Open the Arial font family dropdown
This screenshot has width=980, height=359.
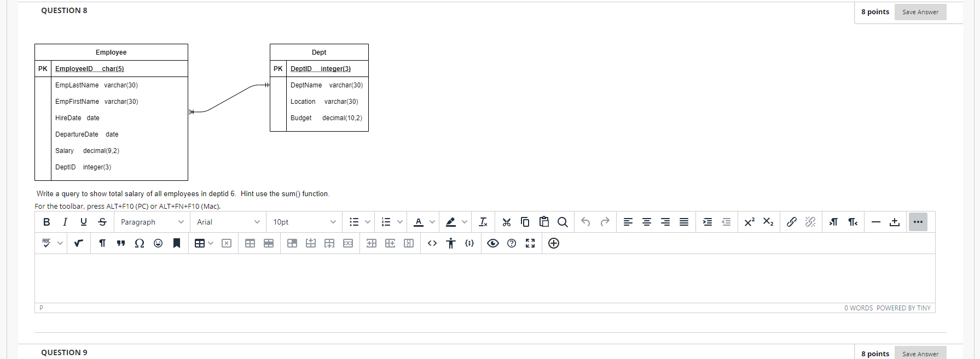coord(228,222)
